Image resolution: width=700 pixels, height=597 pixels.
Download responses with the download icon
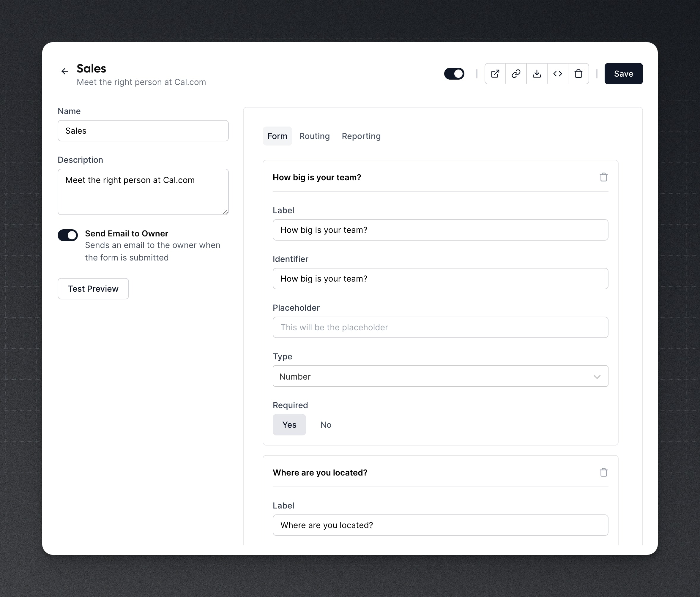tap(537, 74)
